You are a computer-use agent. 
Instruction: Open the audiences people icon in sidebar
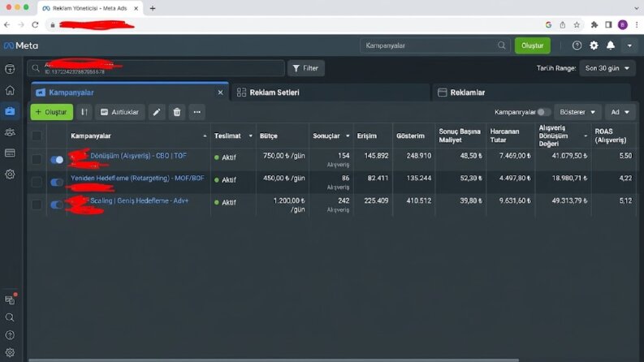coord(10,132)
